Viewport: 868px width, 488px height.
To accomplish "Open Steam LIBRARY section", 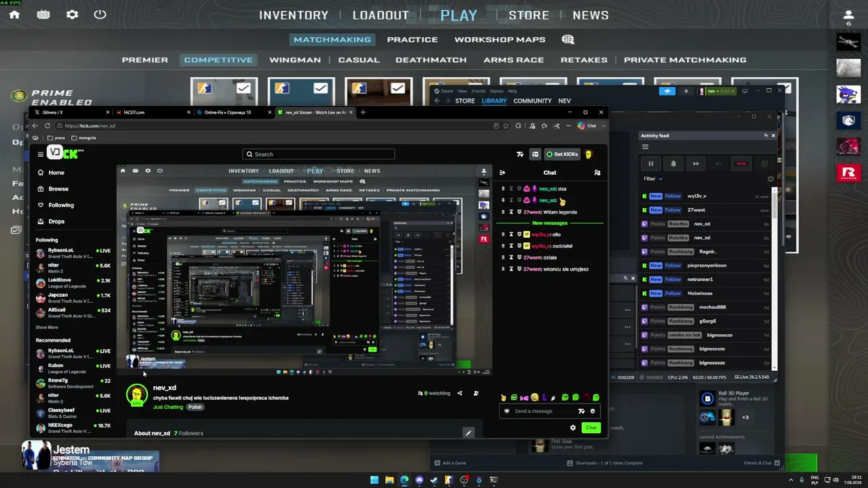I will [x=494, y=101].
